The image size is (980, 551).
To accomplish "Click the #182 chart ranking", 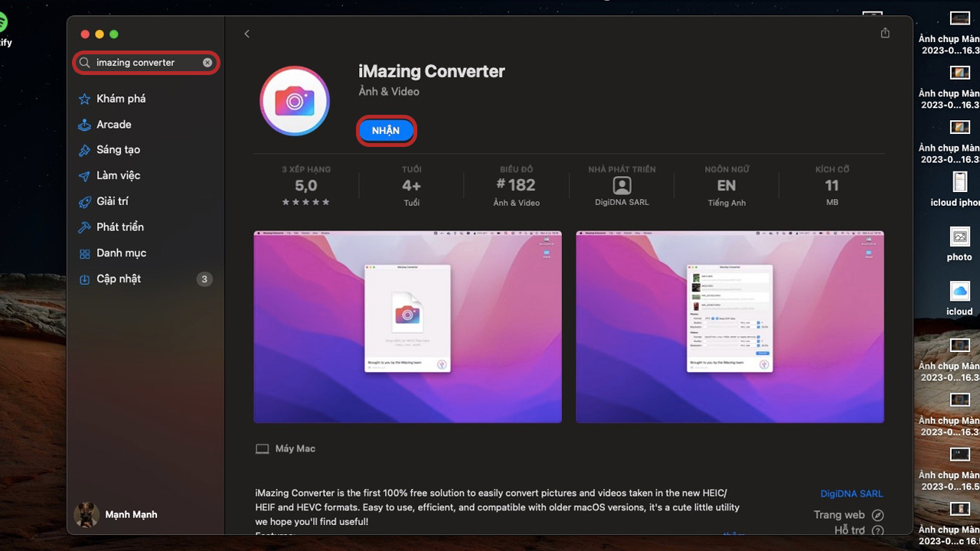I will [516, 186].
